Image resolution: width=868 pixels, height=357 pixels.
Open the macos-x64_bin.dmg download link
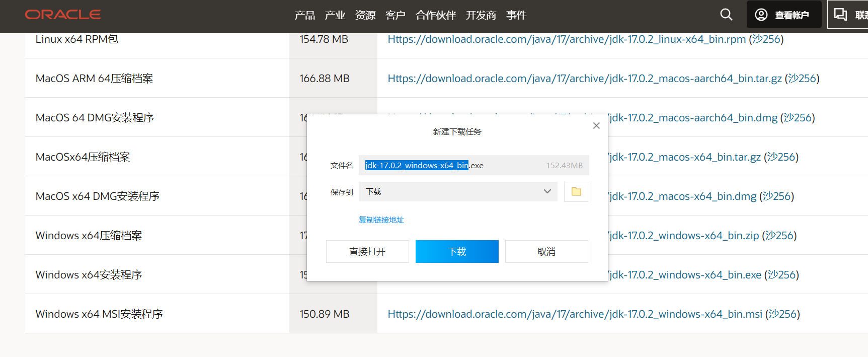click(x=682, y=196)
